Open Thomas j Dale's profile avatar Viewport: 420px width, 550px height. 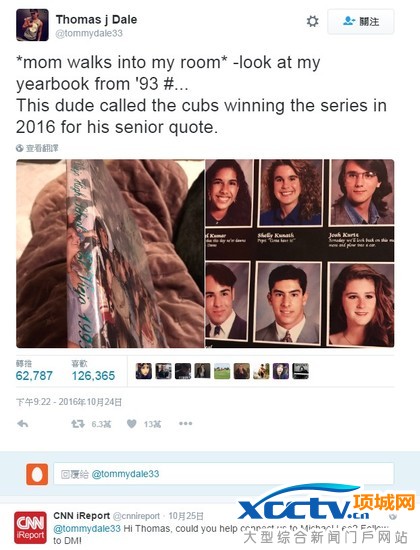[32, 25]
